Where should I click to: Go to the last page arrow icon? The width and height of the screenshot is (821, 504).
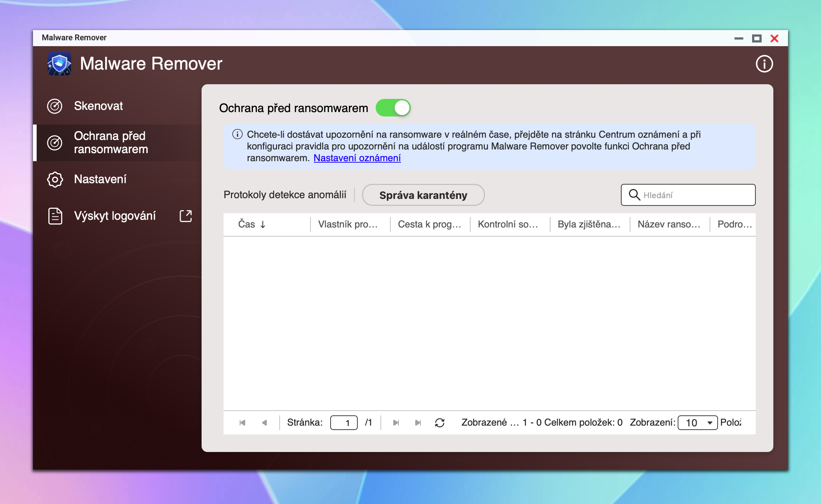418,423
